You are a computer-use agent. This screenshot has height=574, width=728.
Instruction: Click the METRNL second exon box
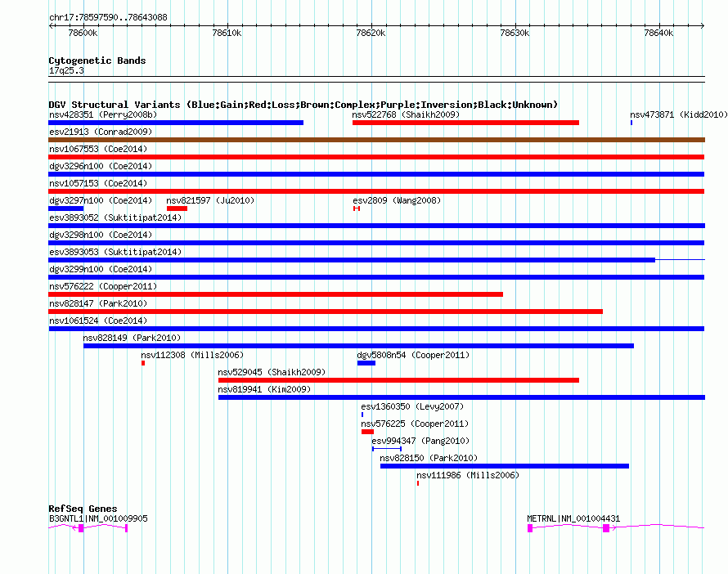click(x=606, y=528)
